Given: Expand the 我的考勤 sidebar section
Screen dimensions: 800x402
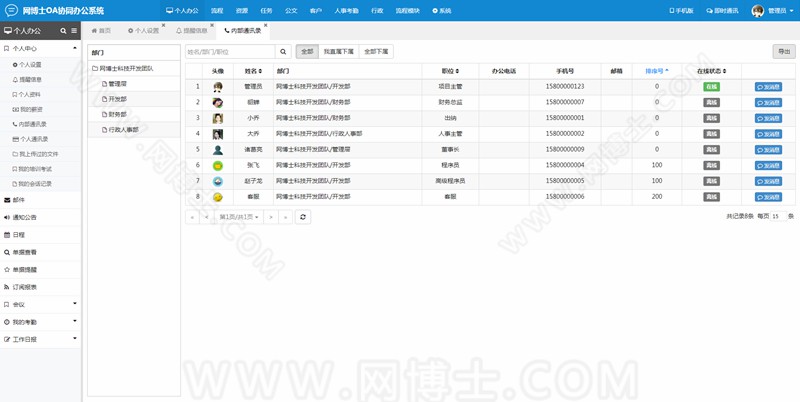Looking at the screenshot, I should pyautogui.click(x=40, y=322).
